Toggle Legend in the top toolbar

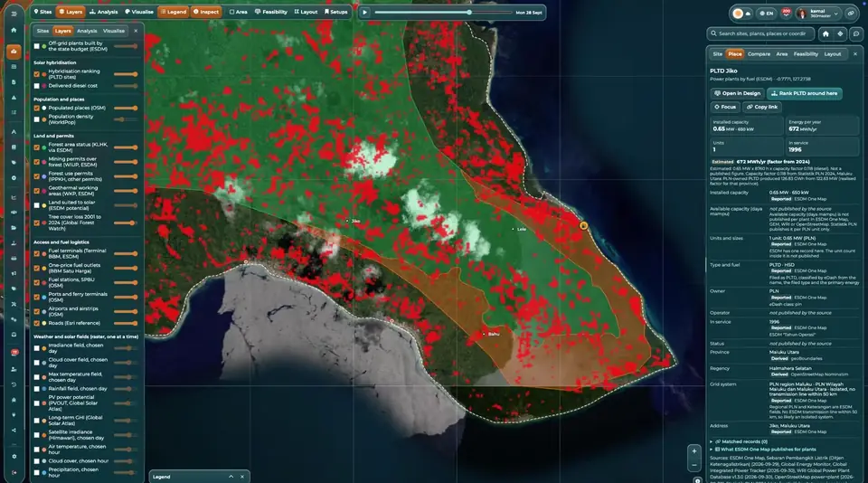pos(174,12)
